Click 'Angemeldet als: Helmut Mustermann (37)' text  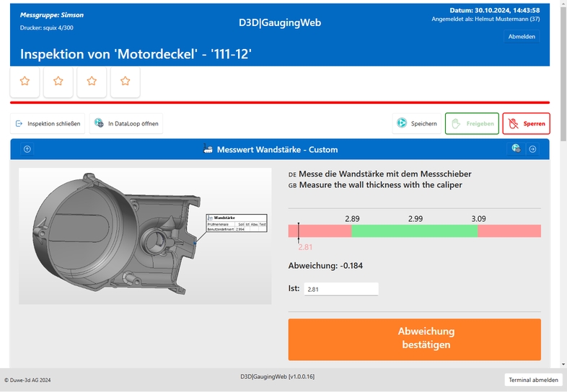coord(485,19)
